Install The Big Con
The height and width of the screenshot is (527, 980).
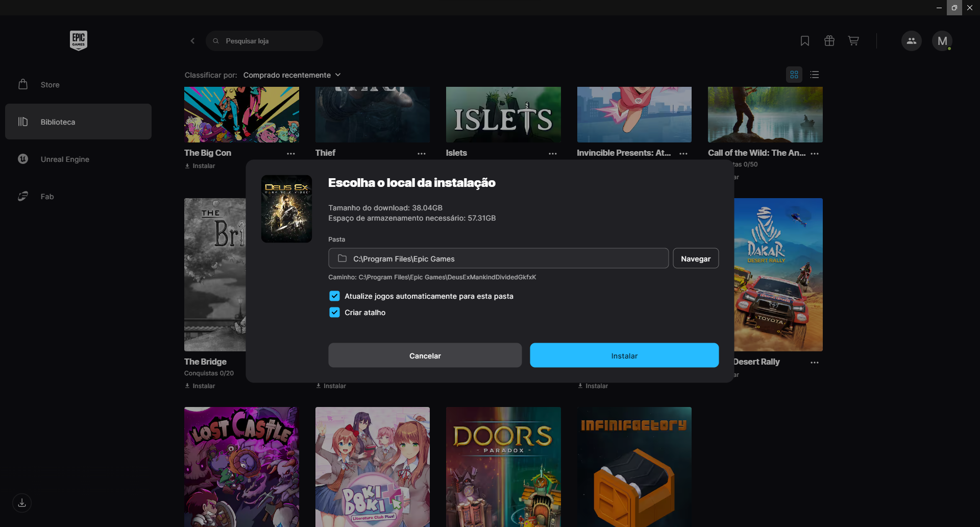click(200, 166)
